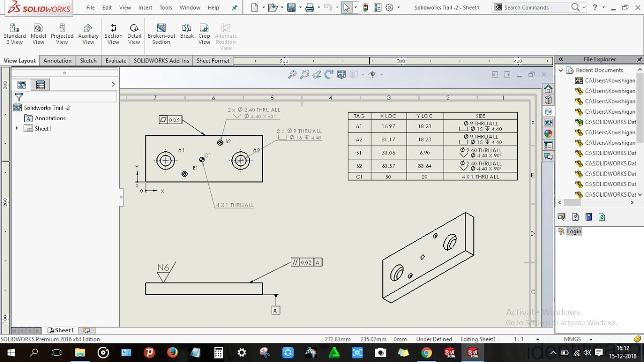
Task: Start a Broken-out Section
Action: click(x=161, y=34)
